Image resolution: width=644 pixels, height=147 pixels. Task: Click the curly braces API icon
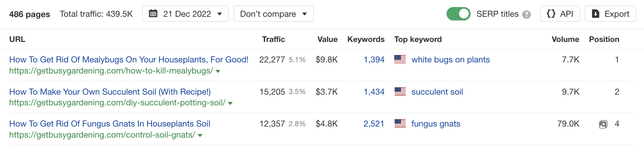click(551, 14)
